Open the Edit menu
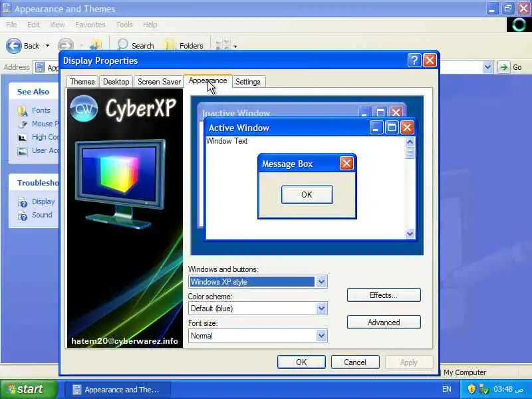532x399 pixels. coord(33,25)
